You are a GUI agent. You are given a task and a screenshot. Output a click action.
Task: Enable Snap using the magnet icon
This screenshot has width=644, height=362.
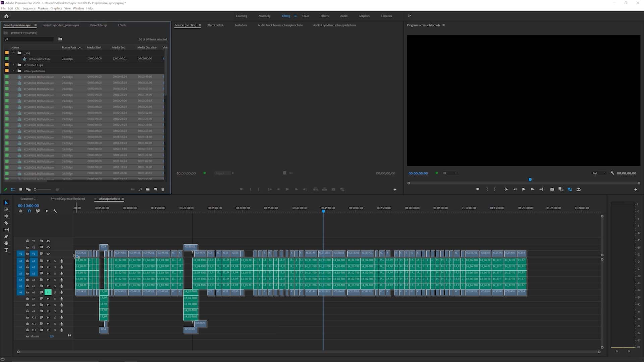pyautogui.click(x=29, y=211)
